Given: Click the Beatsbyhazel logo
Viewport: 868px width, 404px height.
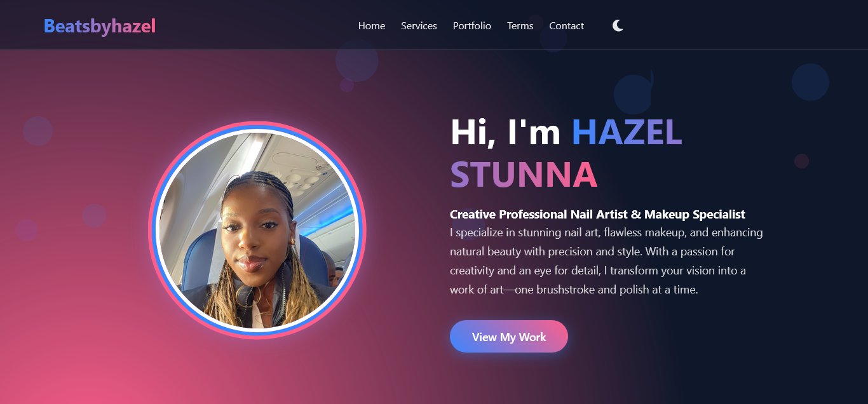Looking at the screenshot, I should pos(100,26).
